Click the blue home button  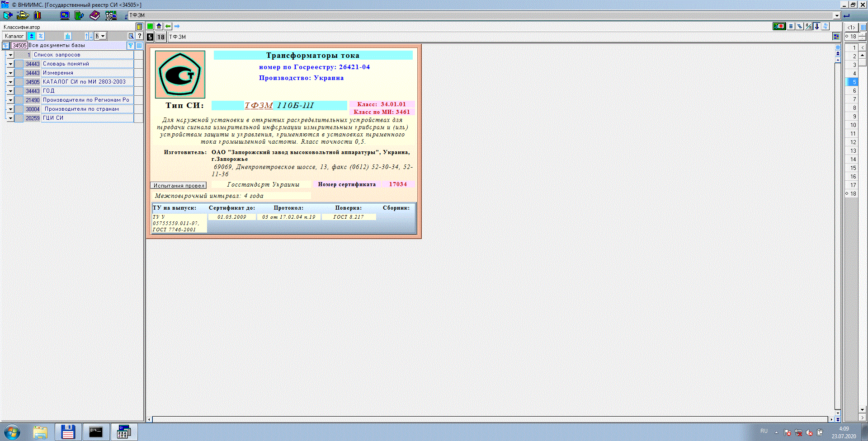(159, 26)
